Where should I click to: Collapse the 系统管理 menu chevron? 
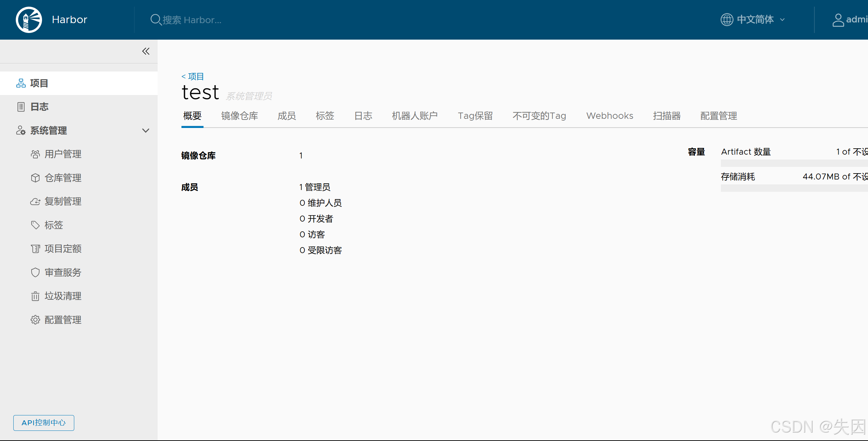coord(146,131)
